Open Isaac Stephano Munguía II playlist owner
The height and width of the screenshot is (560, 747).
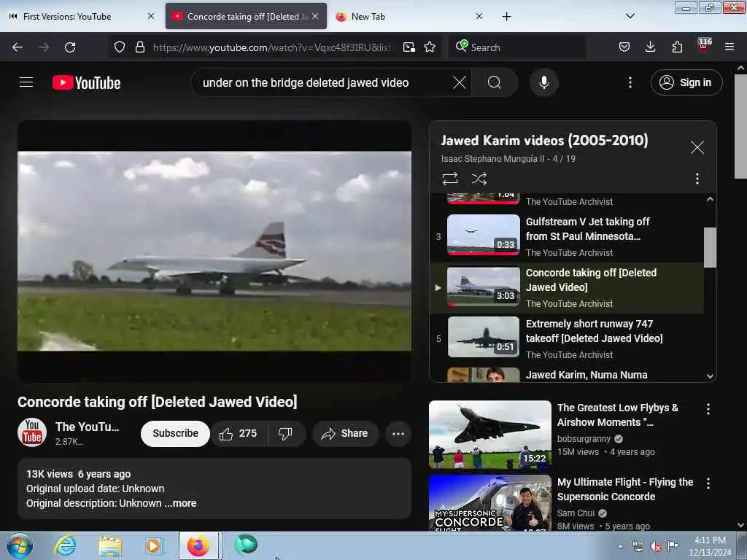coord(492,158)
